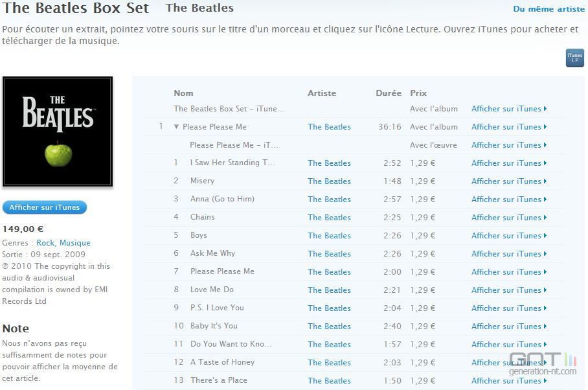Click the blue Afficher sur iTunes button
The image size is (588, 390).
point(45,207)
